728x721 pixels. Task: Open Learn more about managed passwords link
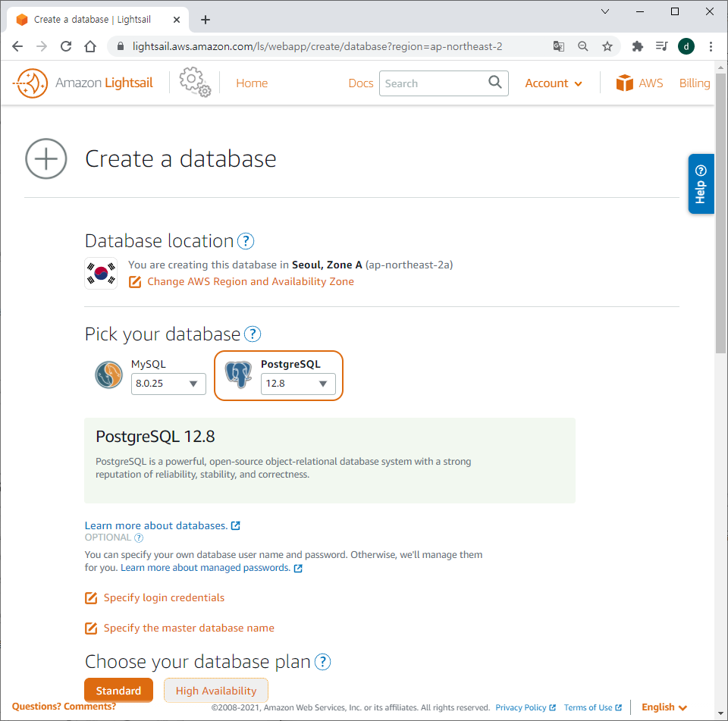coord(212,568)
